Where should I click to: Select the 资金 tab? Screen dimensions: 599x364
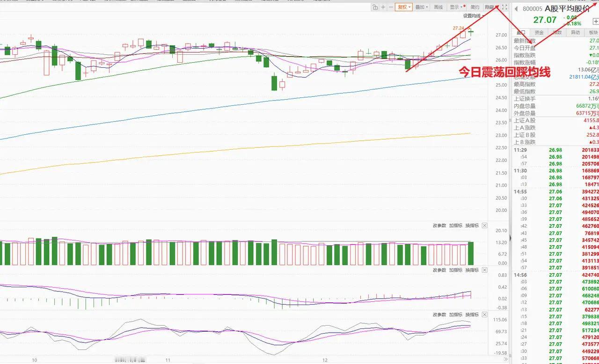pos(539,32)
